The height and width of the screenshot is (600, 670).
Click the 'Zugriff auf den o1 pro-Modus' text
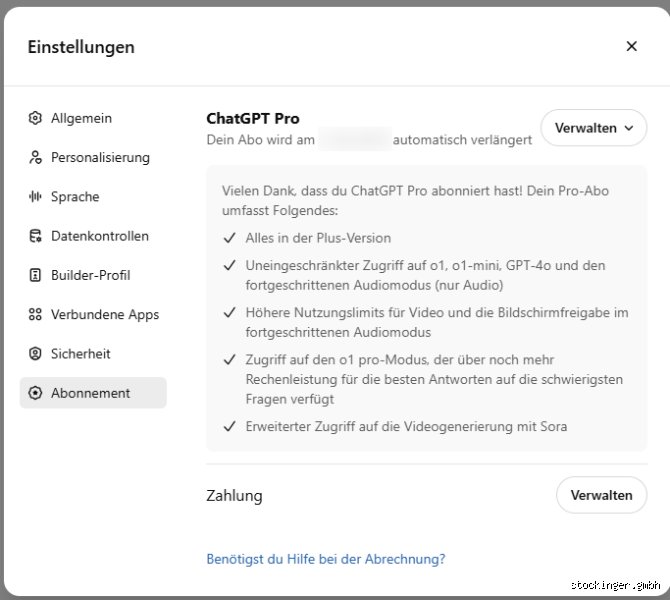(x=434, y=379)
